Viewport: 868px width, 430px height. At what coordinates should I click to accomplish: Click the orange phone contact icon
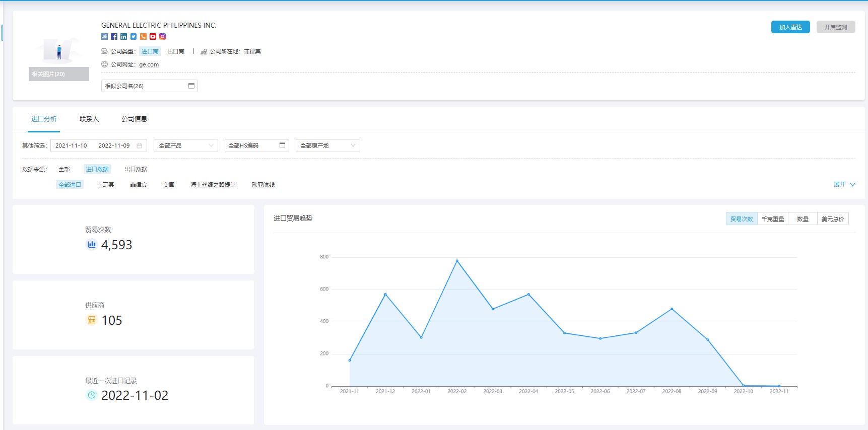click(x=143, y=37)
